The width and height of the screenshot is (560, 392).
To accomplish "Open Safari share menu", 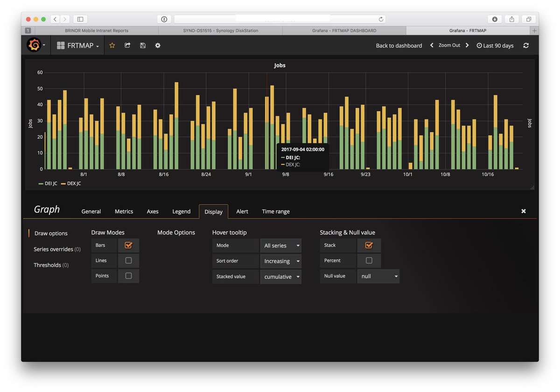I will point(512,19).
